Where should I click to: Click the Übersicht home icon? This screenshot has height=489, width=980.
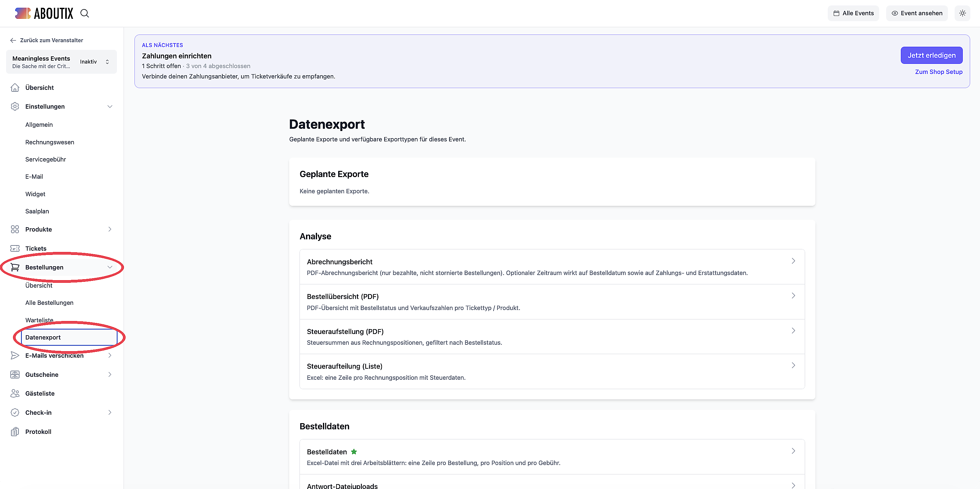click(x=15, y=88)
